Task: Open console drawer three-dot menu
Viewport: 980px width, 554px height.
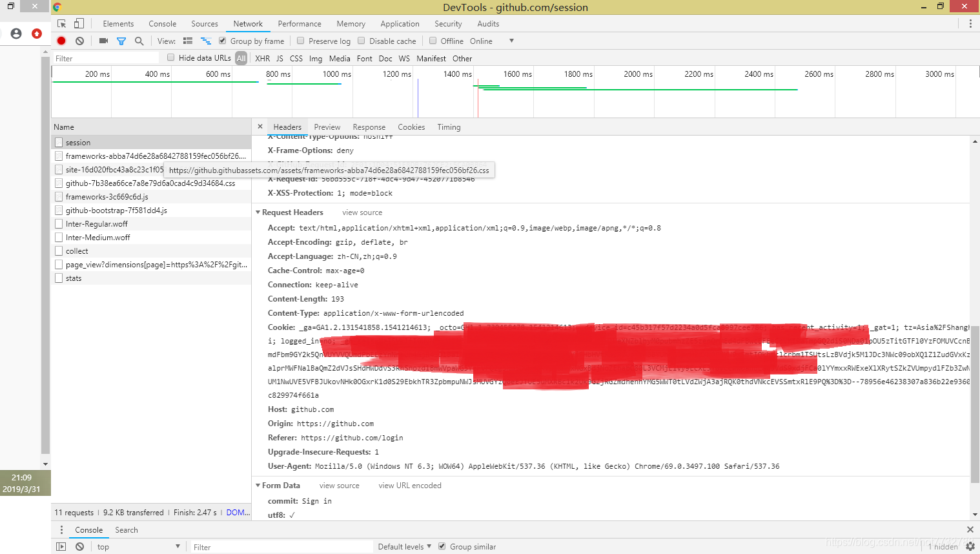Action: (61, 530)
